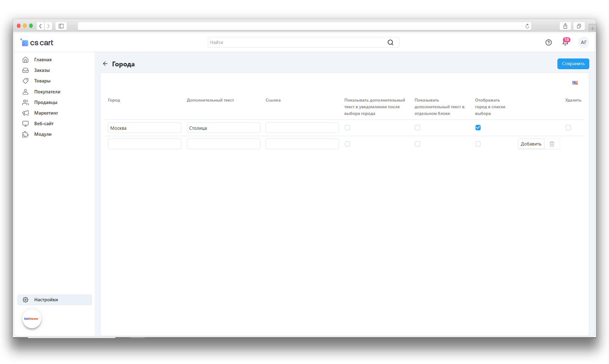Toggle the browser sidebar icon

tap(61, 26)
